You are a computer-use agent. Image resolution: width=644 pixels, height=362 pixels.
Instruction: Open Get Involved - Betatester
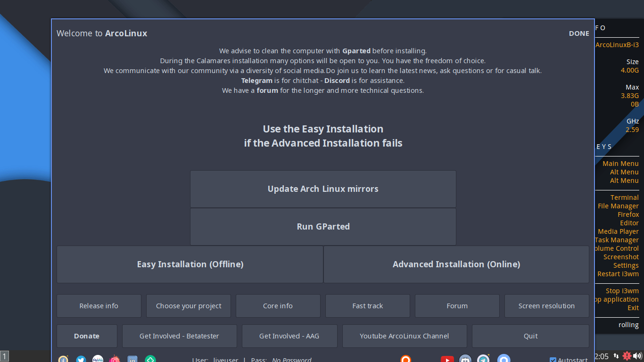pyautogui.click(x=180, y=336)
